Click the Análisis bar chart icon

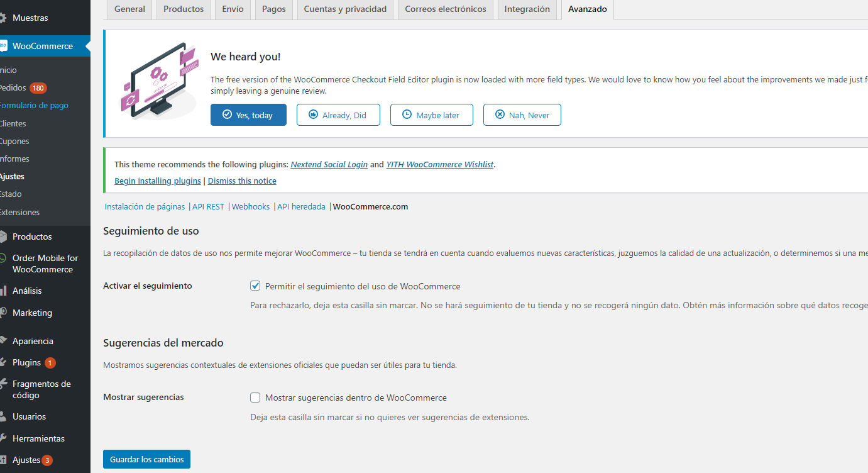[3, 291]
